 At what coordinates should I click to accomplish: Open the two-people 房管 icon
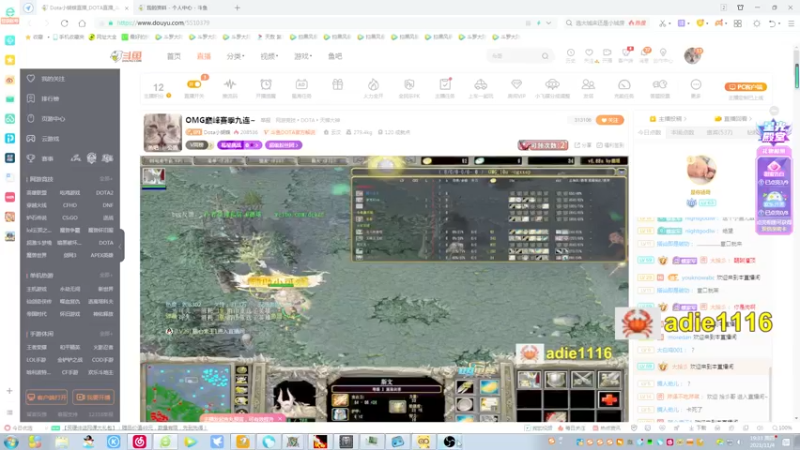pyautogui.click(x=588, y=84)
